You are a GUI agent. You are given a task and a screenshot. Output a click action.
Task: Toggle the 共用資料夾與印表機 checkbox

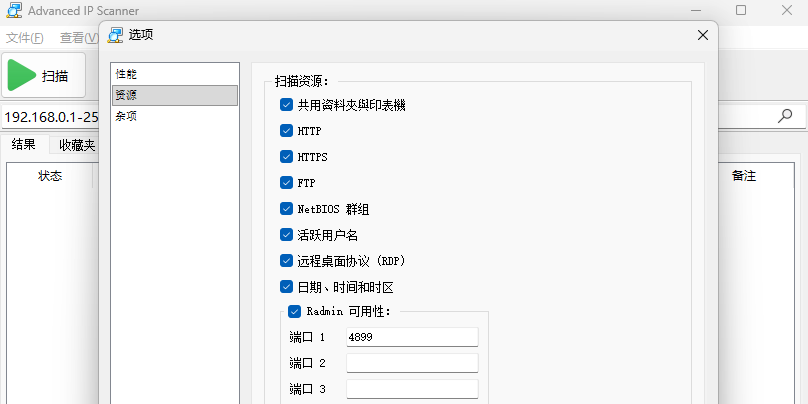click(287, 105)
